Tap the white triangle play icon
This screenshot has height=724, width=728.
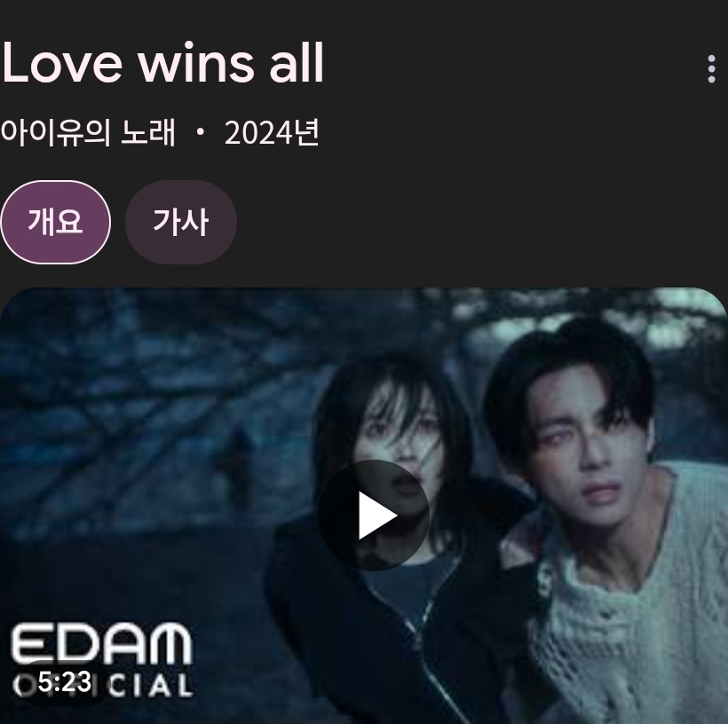click(x=377, y=515)
